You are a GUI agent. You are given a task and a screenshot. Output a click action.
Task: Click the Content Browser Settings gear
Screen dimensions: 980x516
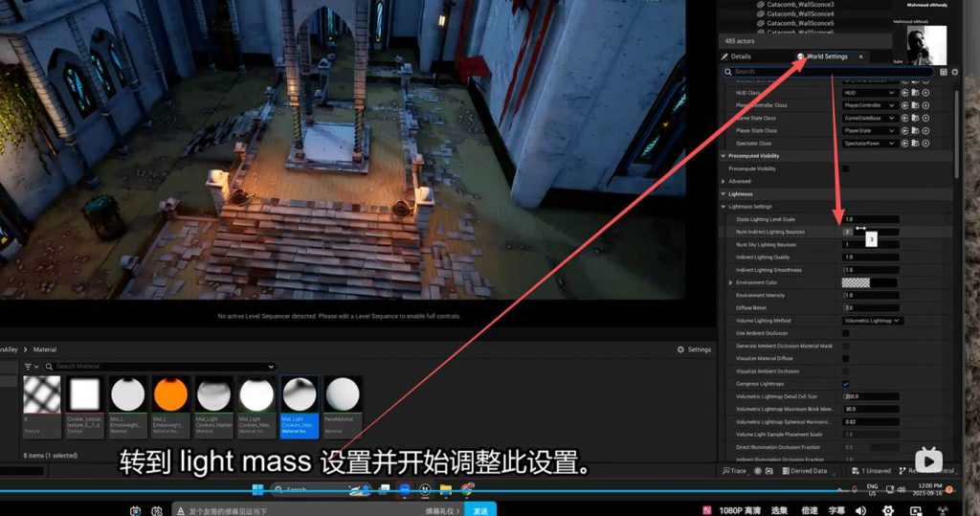[693, 349]
